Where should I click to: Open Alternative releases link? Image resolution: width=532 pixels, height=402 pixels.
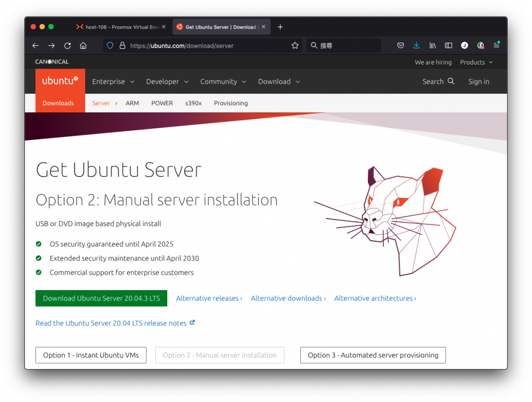209,298
